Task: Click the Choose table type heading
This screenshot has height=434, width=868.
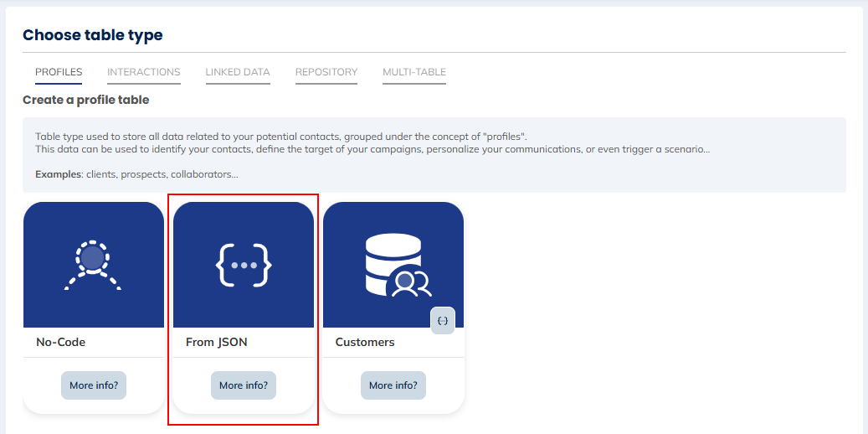Action: tap(93, 35)
